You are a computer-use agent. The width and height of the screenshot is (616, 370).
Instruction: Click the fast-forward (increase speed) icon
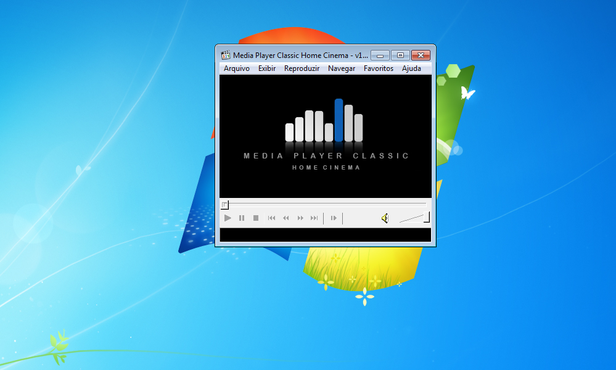click(300, 218)
